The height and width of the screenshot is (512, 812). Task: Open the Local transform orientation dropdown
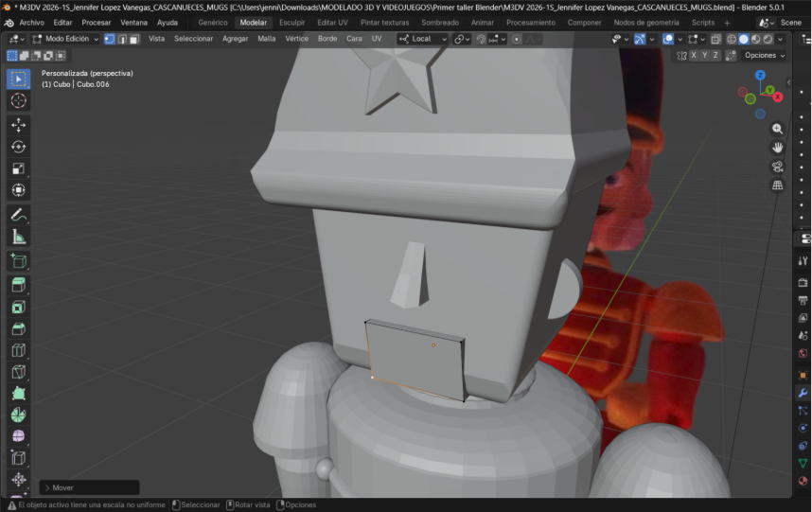click(x=422, y=39)
